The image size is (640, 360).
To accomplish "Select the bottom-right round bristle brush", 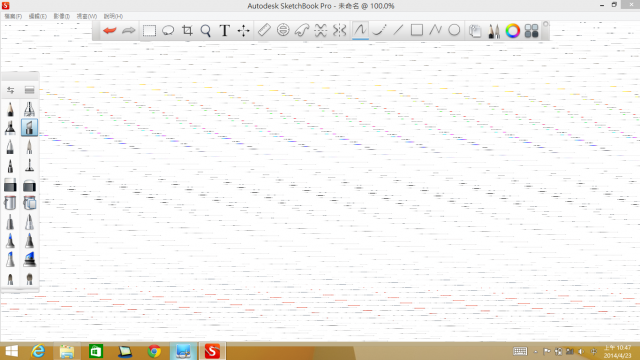I will tap(29, 279).
